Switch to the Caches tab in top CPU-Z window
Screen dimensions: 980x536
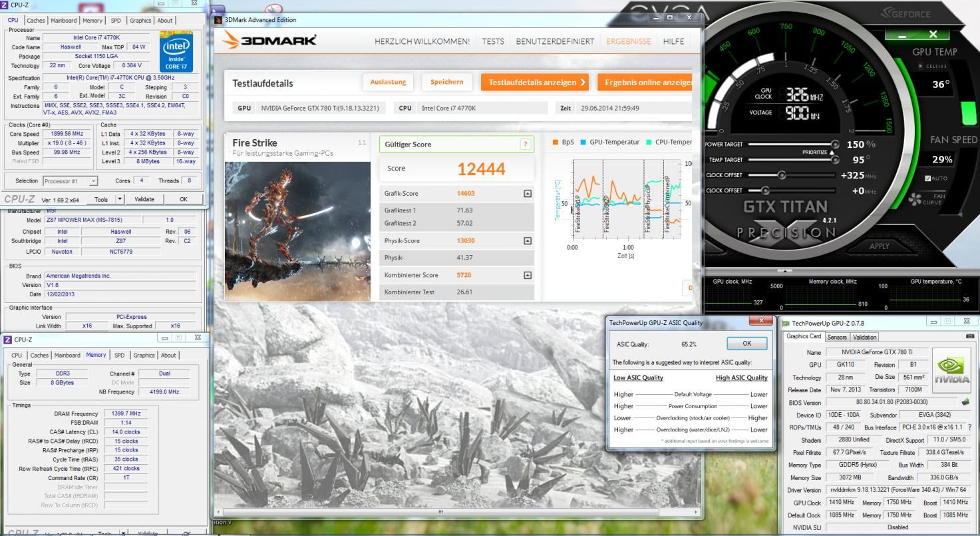pos(36,21)
